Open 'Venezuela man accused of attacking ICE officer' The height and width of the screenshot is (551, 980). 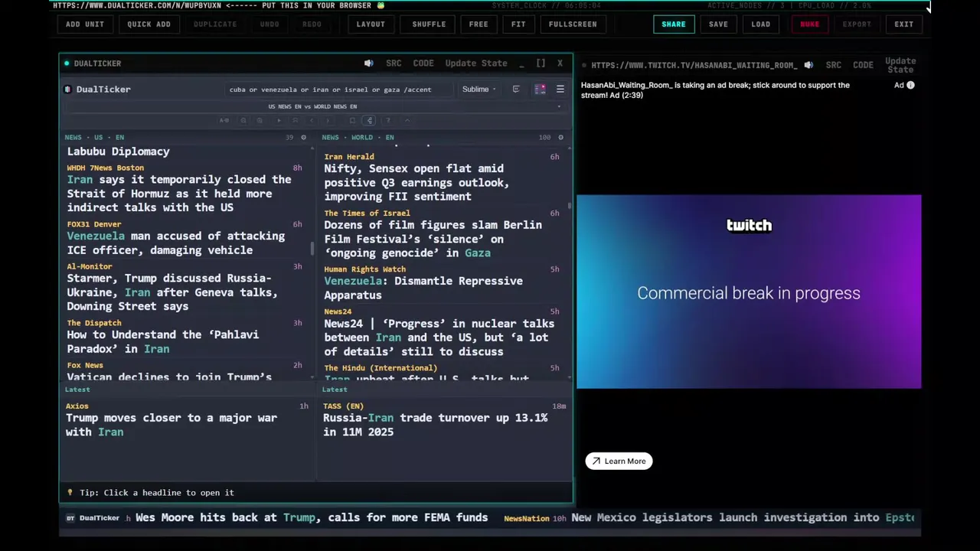(x=176, y=243)
